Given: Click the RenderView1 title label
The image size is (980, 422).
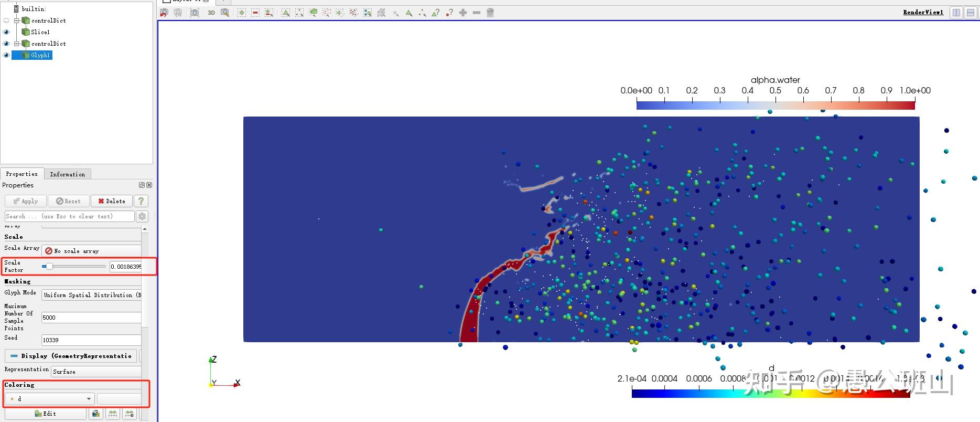Looking at the screenshot, I should coord(923,12).
